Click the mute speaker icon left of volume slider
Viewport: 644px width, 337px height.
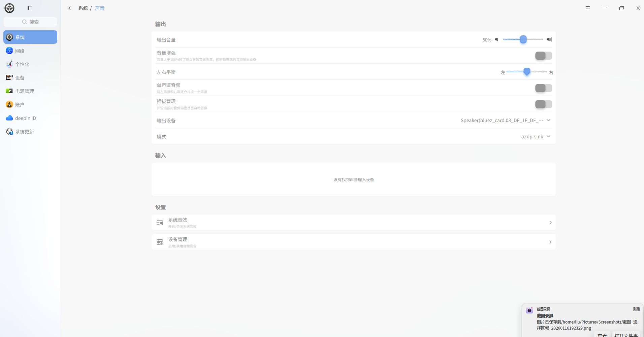[496, 39]
